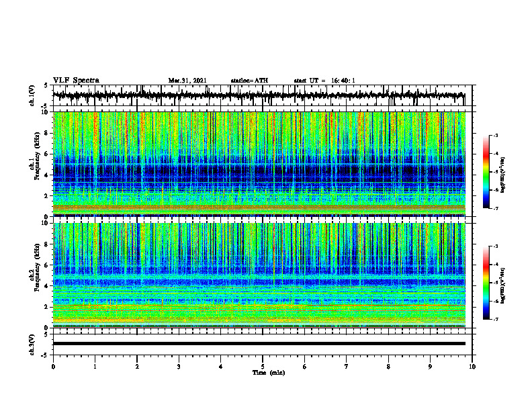
Task: Click the ch.1 spectrogram image
Action: pyautogui.click(x=259, y=164)
